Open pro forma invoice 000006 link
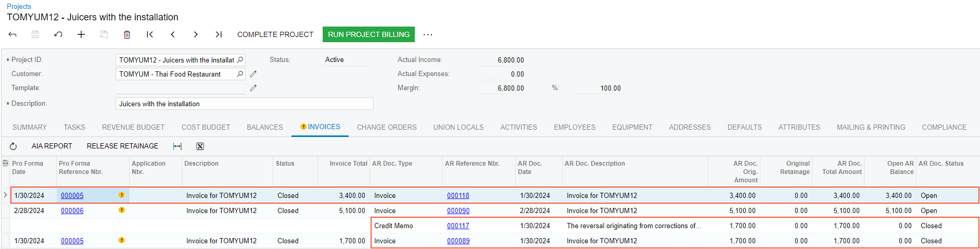Image resolution: width=980 pixels, height=249 pixels. [72, 211]
